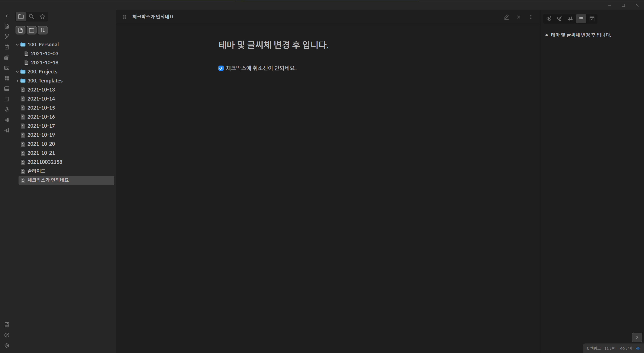Screen dimensions: 644x353
Task: Open the command palette terminal icon
Action: click(x=7, y=68)
